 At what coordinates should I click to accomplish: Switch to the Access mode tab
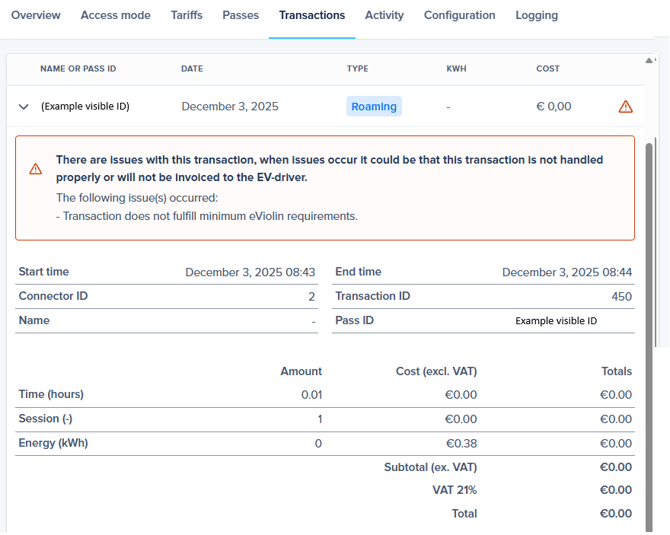click(x=115, y=16)
